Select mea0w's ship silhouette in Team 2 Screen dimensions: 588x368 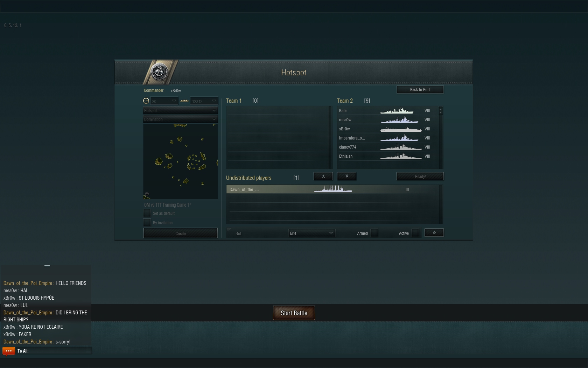(399, 120)
